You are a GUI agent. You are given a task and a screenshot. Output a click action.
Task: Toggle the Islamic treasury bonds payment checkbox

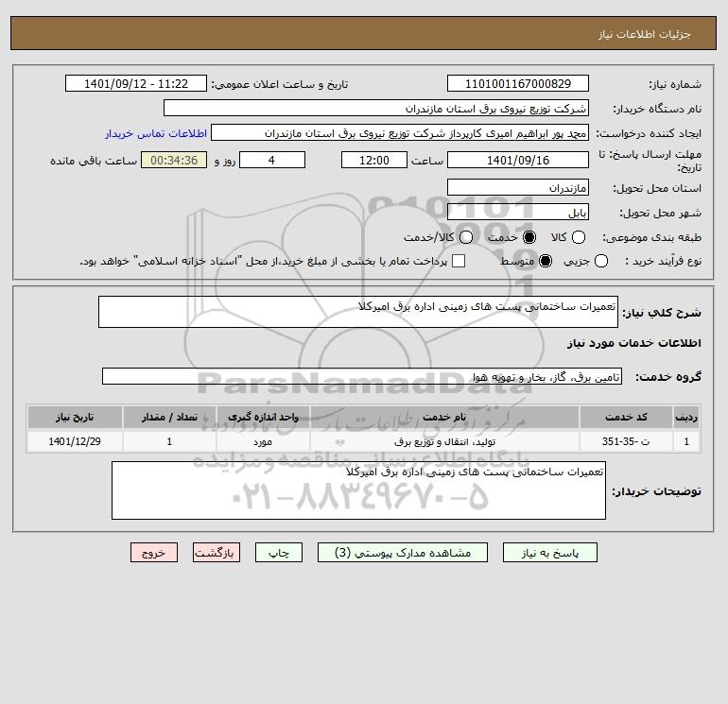(x=459, y=261)
